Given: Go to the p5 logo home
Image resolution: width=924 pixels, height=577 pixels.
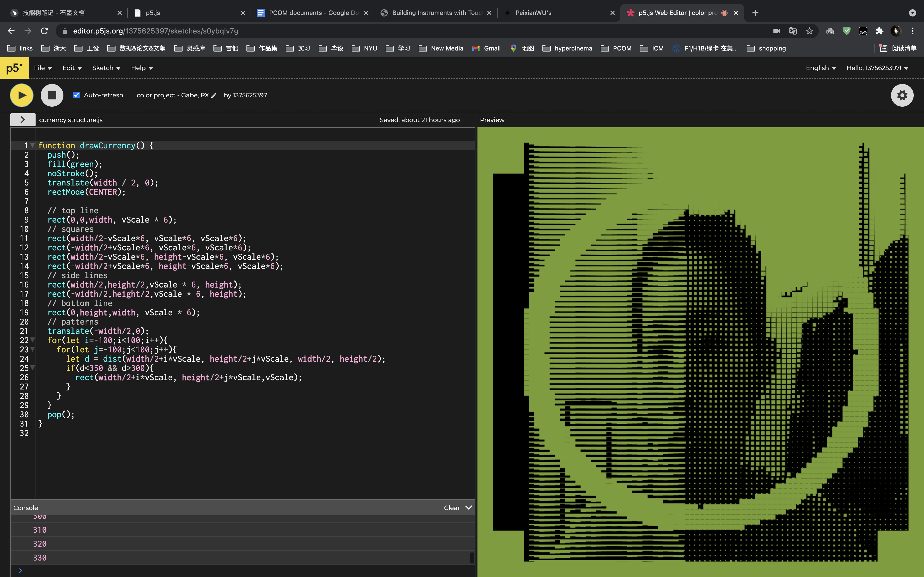Looking at the screenshot, I should point(14,68).
